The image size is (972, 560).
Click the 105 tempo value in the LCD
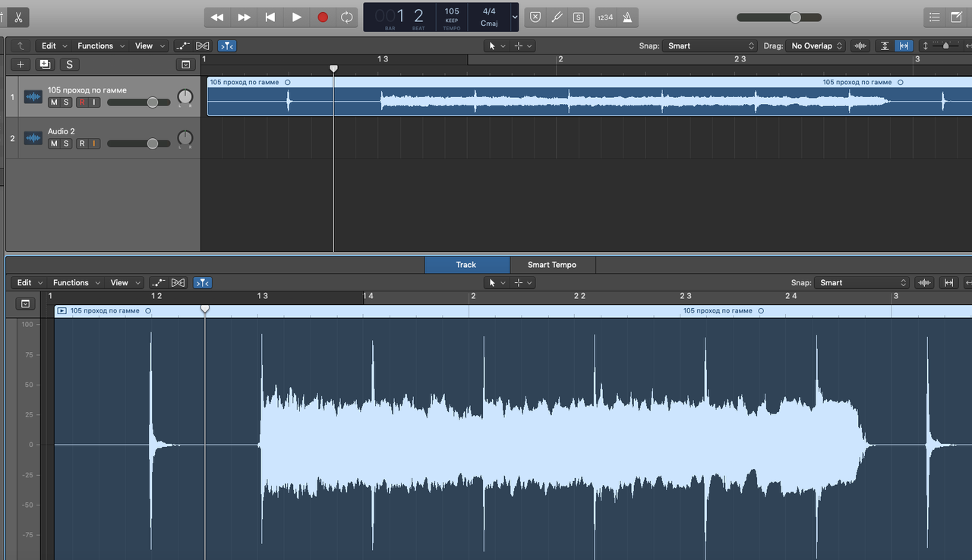pos(452,11)
